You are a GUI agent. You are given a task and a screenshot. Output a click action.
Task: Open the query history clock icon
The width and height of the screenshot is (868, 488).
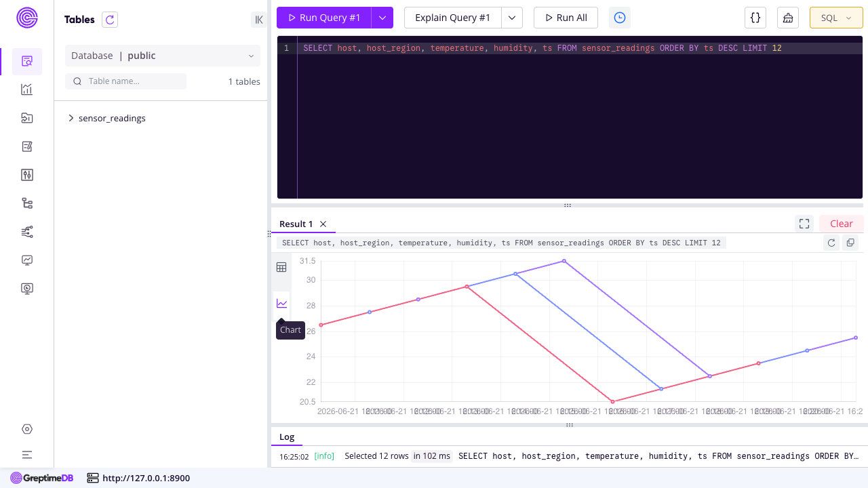(620, 18)
